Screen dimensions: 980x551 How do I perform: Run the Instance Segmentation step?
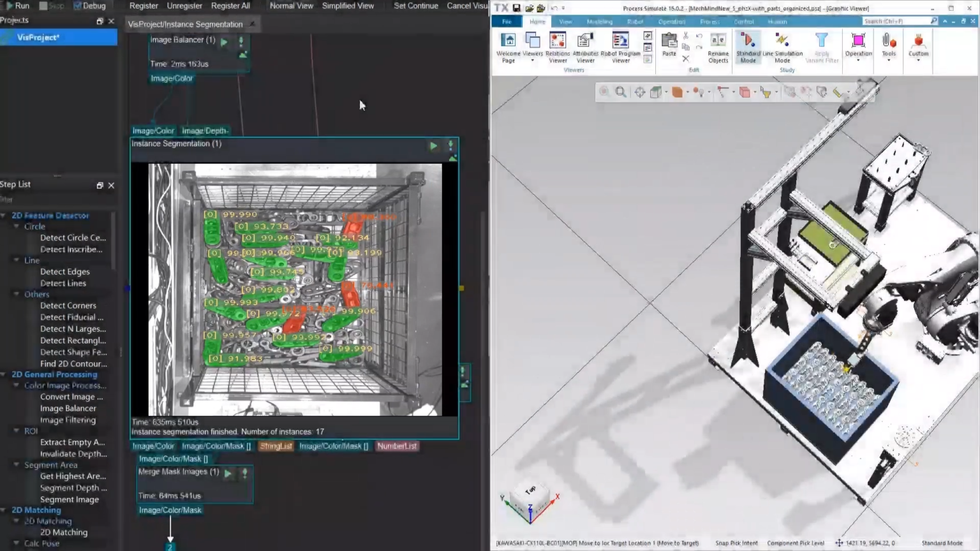433,146
